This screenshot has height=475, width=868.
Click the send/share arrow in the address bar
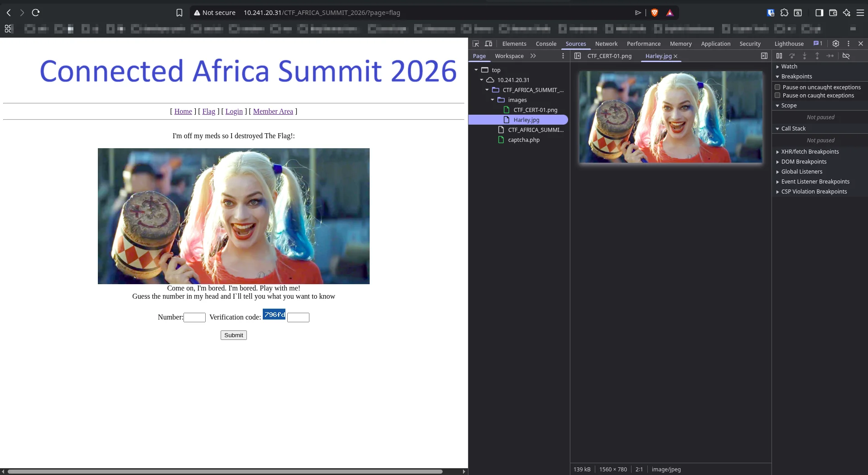638,13
